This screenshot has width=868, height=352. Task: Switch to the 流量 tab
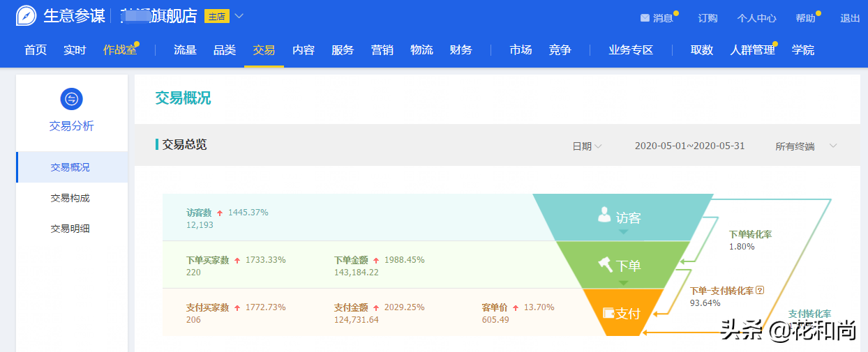[x=185, y=50]
